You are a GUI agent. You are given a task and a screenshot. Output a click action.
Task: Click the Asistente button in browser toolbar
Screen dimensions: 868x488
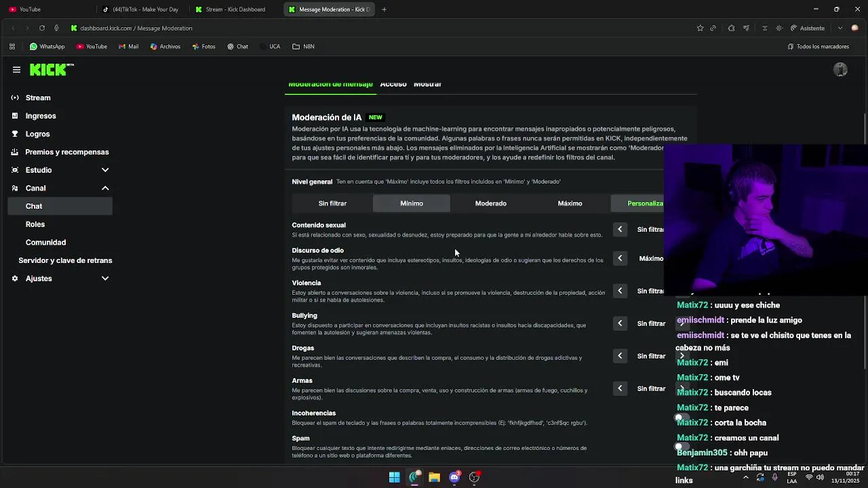tap(807, 28)
